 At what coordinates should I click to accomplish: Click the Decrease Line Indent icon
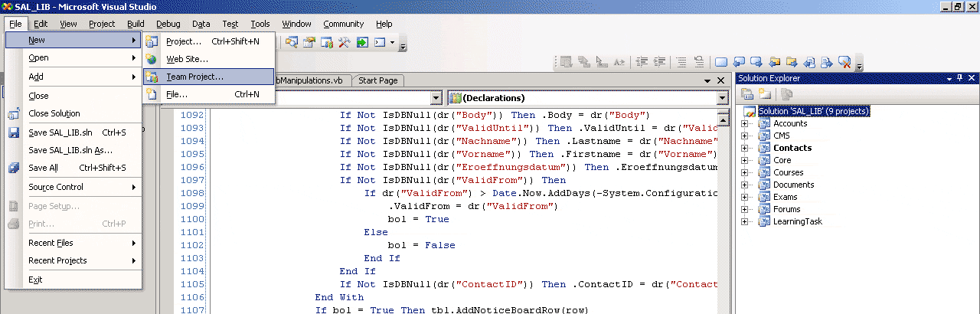coord(642,62)
